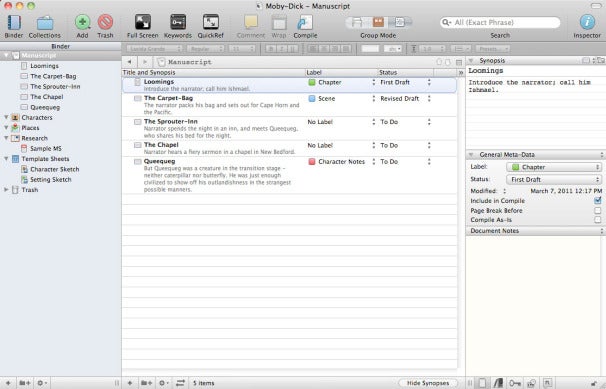This screenshot has height=389, width=606.
Task: Switch Group Mode to the corkboard segment
Action: tap(378, 22)
